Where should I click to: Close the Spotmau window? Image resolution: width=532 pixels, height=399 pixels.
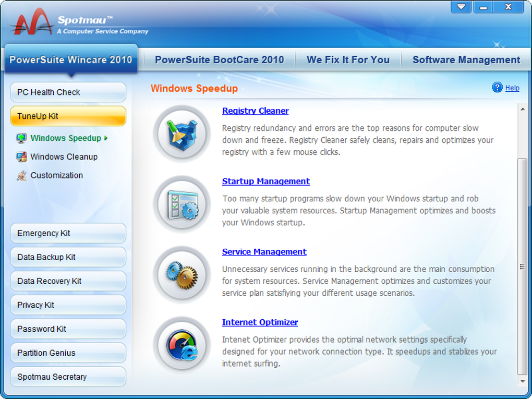[x=508, y=7]
